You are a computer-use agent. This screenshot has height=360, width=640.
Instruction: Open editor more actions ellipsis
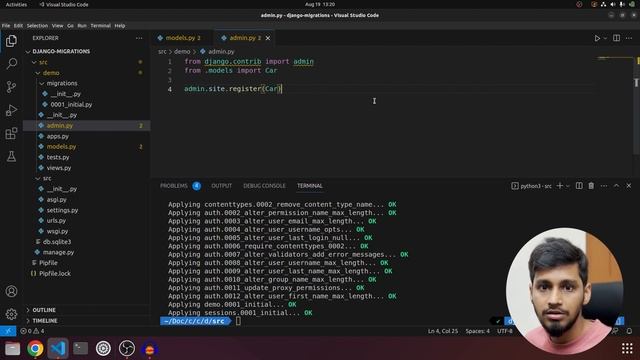[629, 38]
